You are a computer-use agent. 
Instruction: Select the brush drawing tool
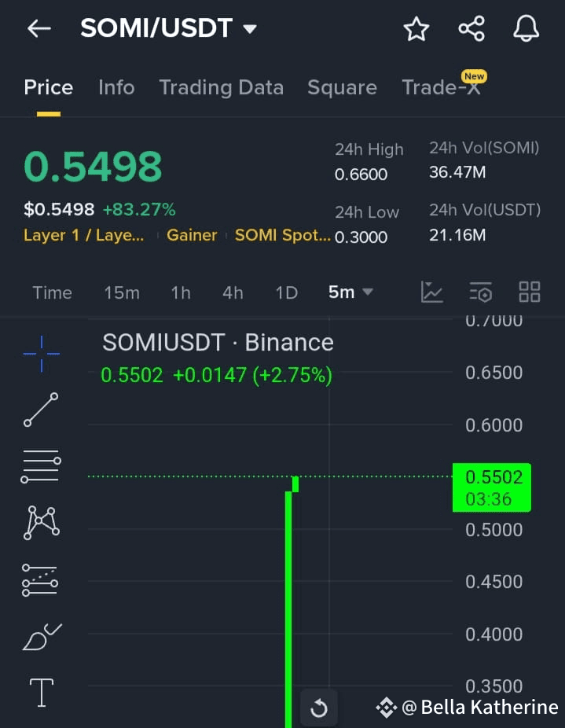(42, 637)
